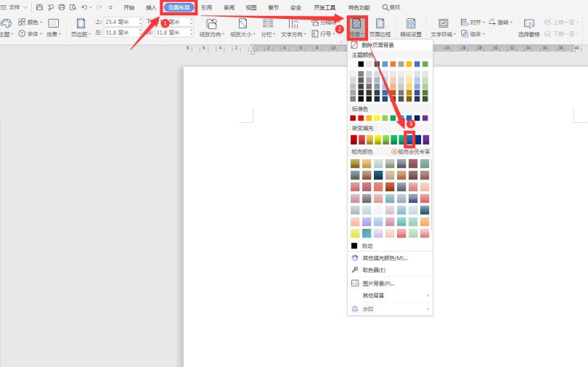Expand the 文件 menu arrow

coord(25,7)
